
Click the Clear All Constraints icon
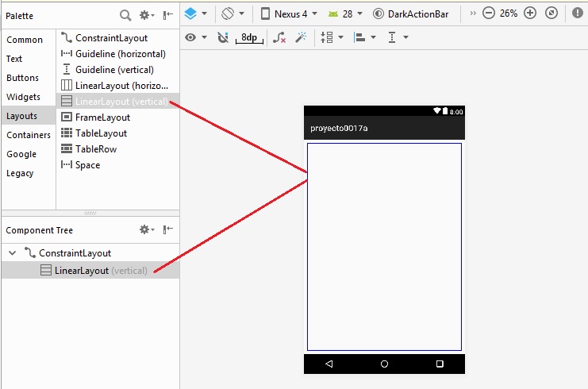(279, 37)
